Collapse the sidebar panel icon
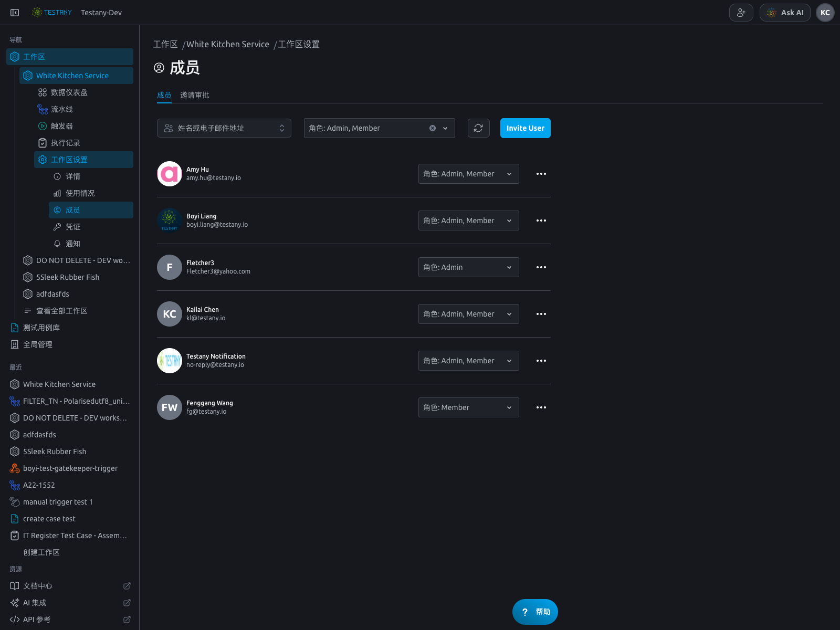The width and height of the screenshot is (840, 630). pos(15,13)
